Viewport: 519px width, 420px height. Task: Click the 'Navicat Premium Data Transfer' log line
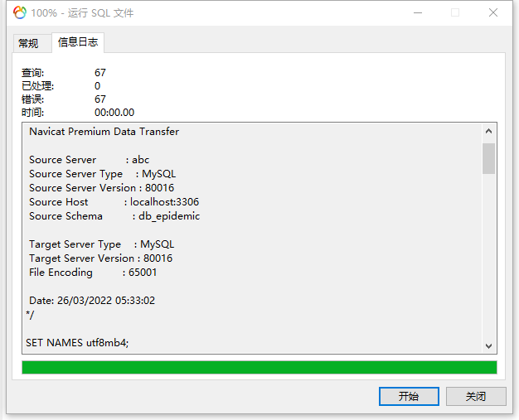[x=104, y=131]
